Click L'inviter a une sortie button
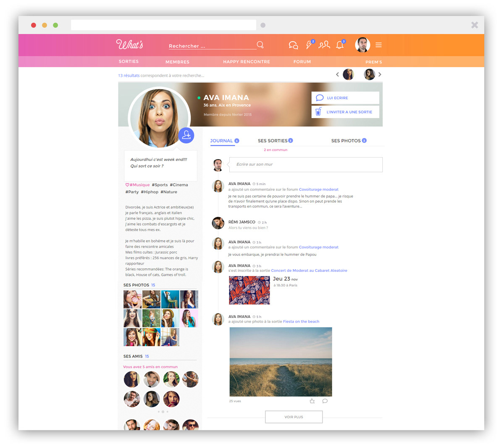This screenshot has height=447, width=504. 345,112
